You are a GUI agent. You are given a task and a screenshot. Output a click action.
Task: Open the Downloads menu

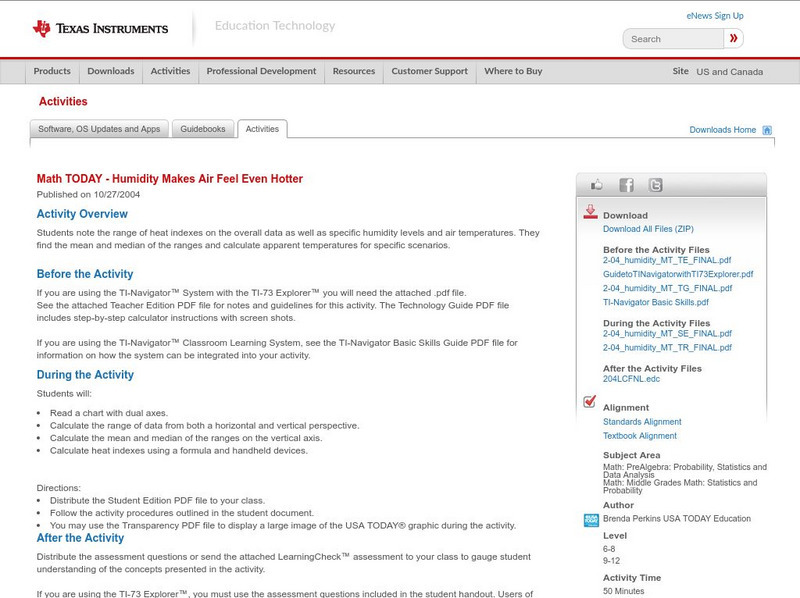(x=111, y=71)
